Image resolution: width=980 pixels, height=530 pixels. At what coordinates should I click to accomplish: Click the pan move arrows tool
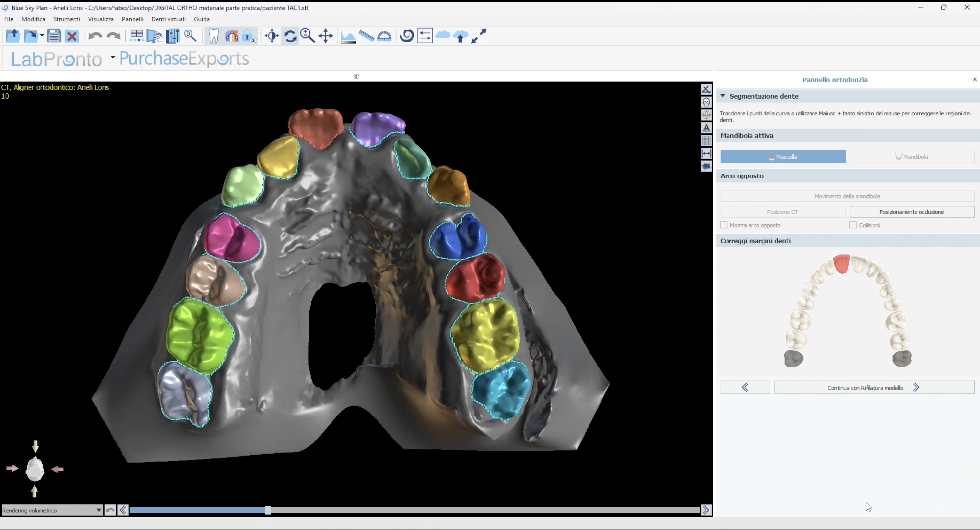326,36
